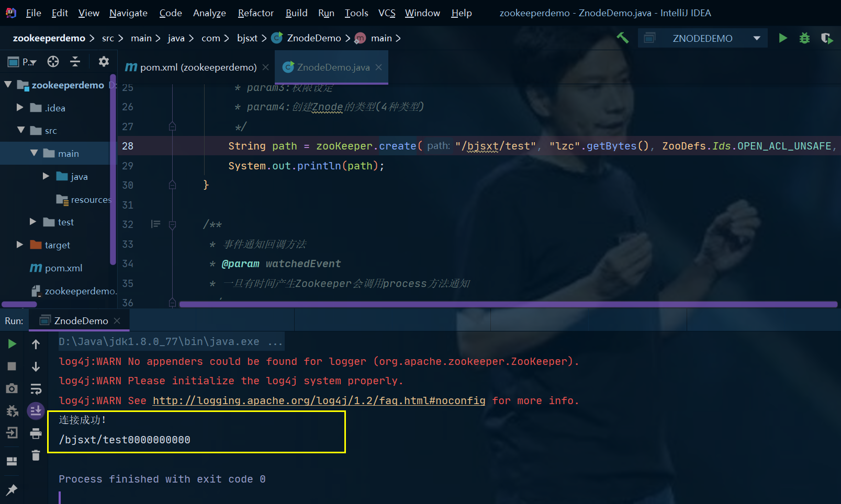Expand the target folder
841x504 pixels.
coord(20,245)
